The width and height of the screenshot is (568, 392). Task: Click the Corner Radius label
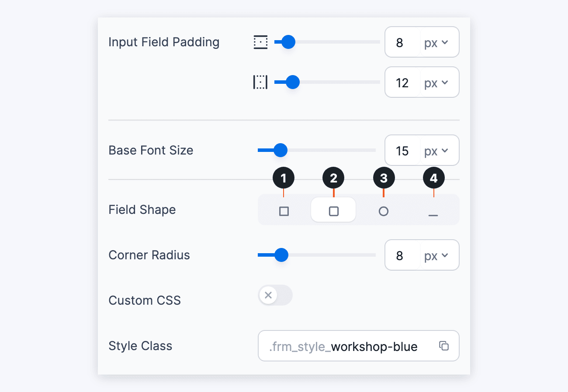pos(149,255)
